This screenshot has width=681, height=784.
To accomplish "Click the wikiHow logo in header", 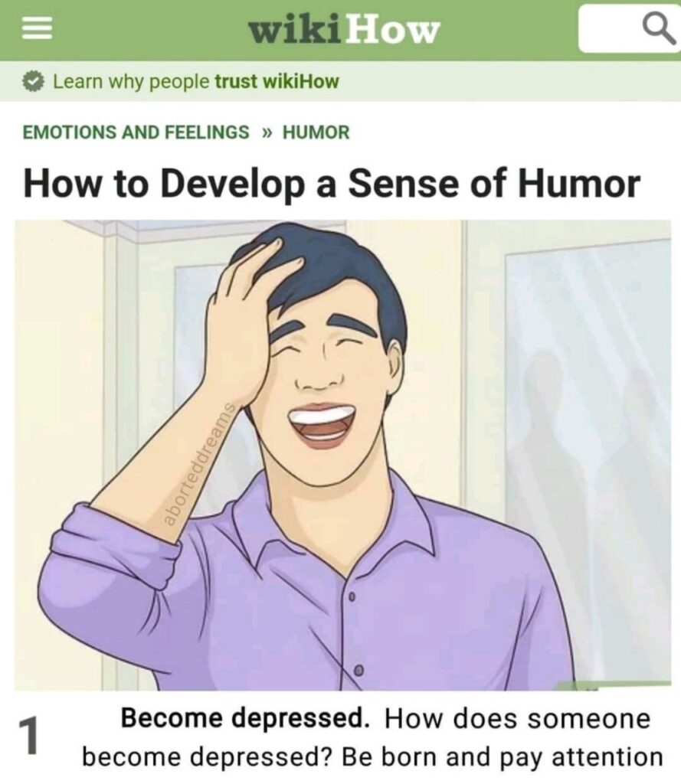I will coord(345,30).
